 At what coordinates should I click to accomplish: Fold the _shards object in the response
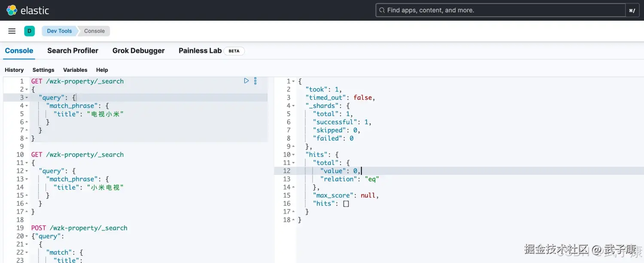(x=294, y=106)
